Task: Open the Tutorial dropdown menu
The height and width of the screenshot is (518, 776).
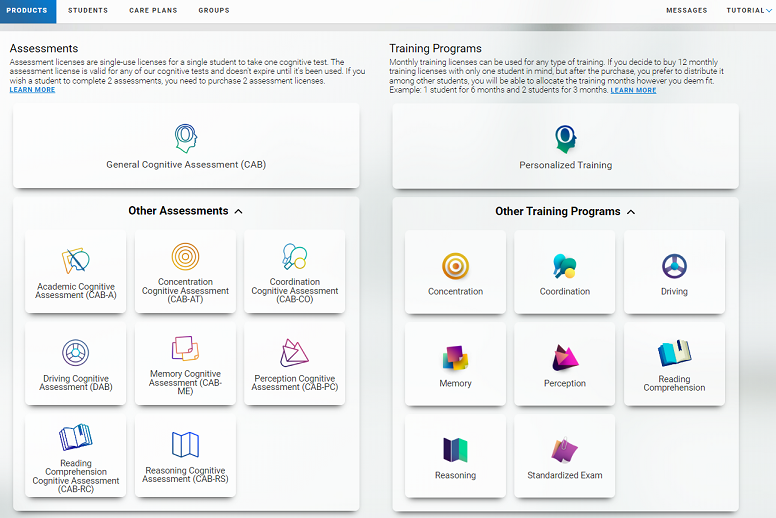Action: coord(748,11)
